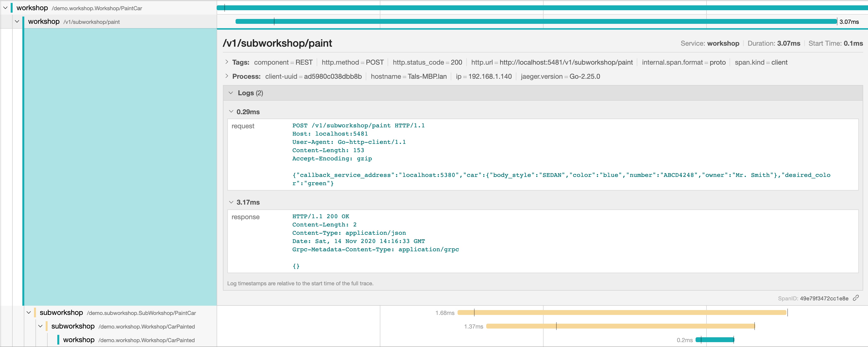
Task: Click the 1.68ms orange subworkshop span bar
Action: [x=622, y=312]
